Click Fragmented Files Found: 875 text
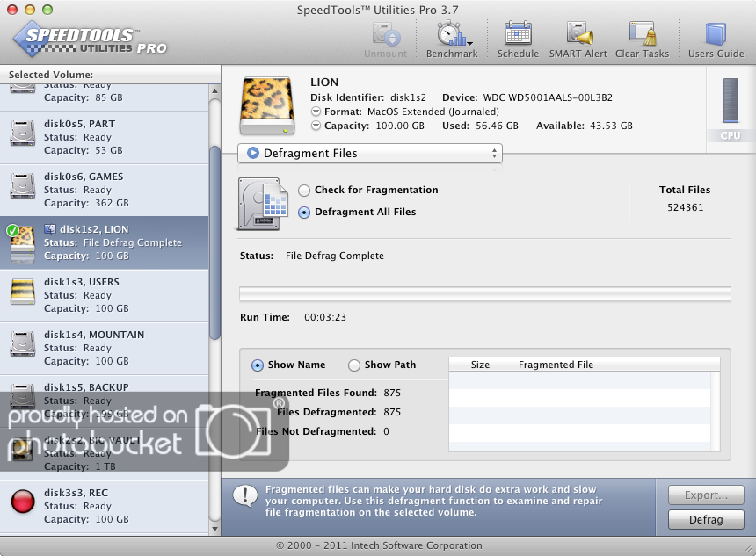Viewport: 756px width, 556px height. point(328,393)
